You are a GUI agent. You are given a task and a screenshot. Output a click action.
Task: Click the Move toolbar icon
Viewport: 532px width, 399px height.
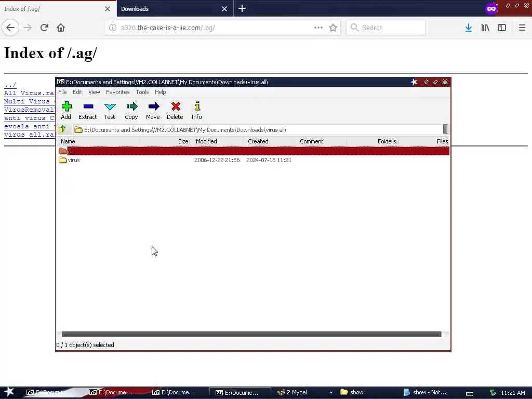[153, 111]
